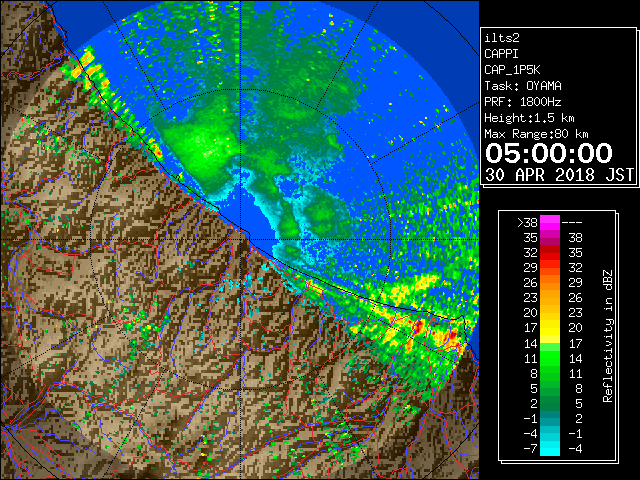Click the "---" legend label
The image size is (640, 480).
(572, 223)
